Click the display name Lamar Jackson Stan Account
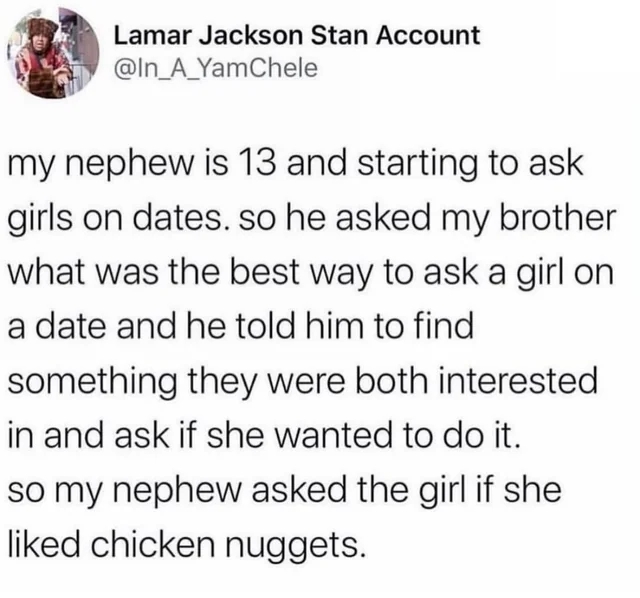This screenshot has width=640, height=598. point(297,36)
